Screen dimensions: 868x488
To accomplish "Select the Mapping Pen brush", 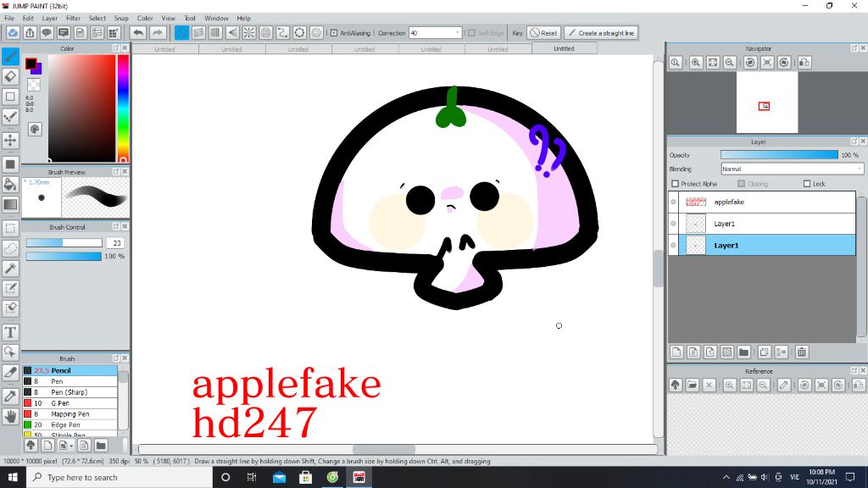I will 70,413.
